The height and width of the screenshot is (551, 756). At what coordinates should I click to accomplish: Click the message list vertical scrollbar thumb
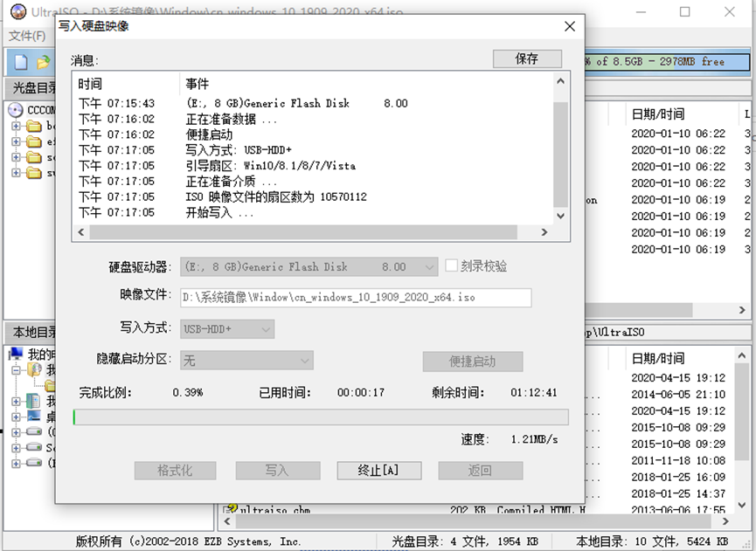560,155
